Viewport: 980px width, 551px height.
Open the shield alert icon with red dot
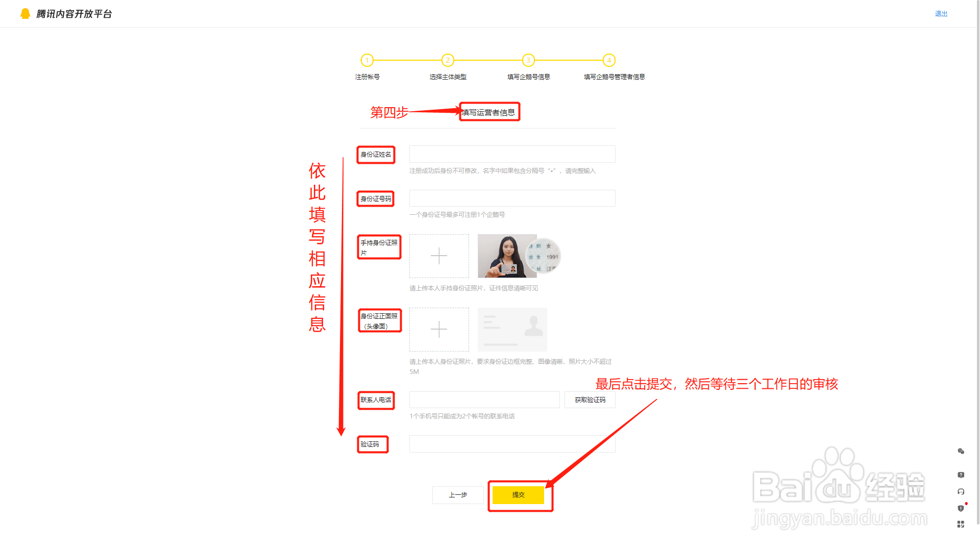click(961, 508)
